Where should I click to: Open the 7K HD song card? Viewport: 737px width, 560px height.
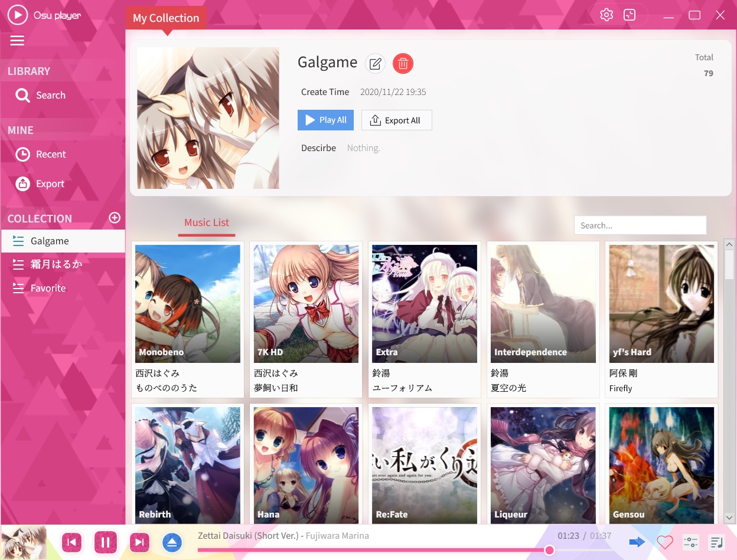pyautogui.click(x=306, y=319)
